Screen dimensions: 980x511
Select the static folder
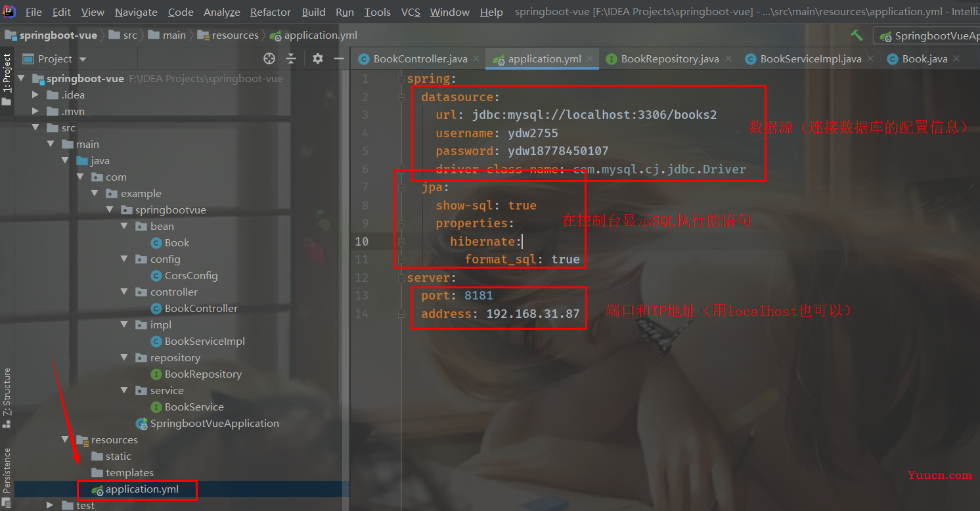coord(111,456)
